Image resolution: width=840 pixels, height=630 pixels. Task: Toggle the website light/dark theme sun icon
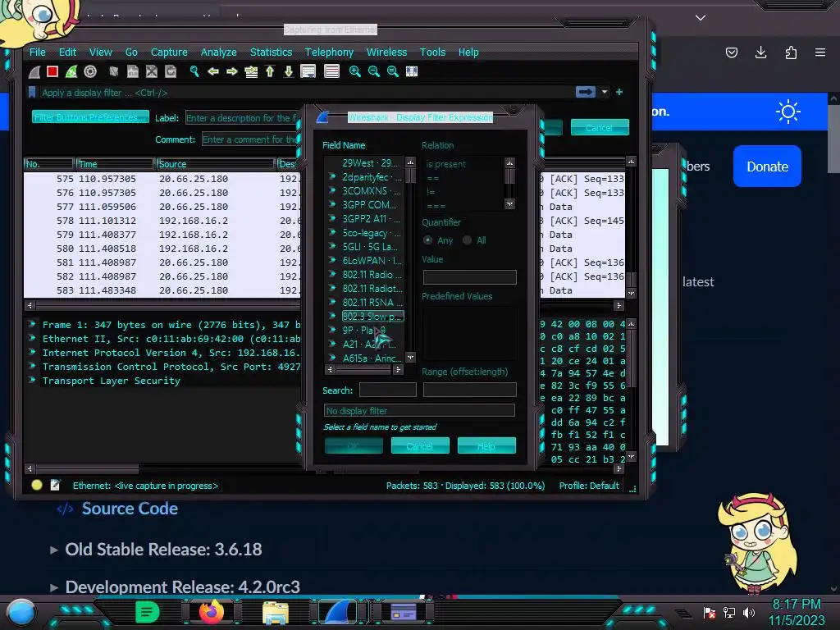pyautogui.click(x=788, y=112)
